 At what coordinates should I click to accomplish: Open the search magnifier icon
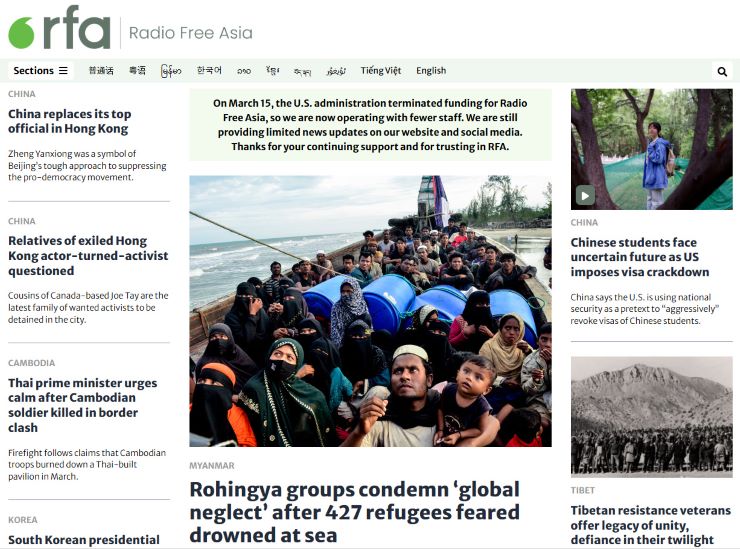coord(722,71)
